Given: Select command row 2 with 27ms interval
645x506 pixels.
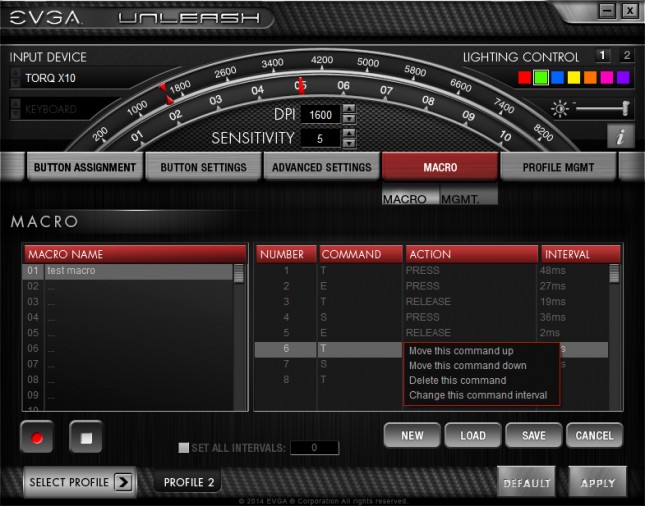Looking at the screenshot, I should [x=432, y=286].
